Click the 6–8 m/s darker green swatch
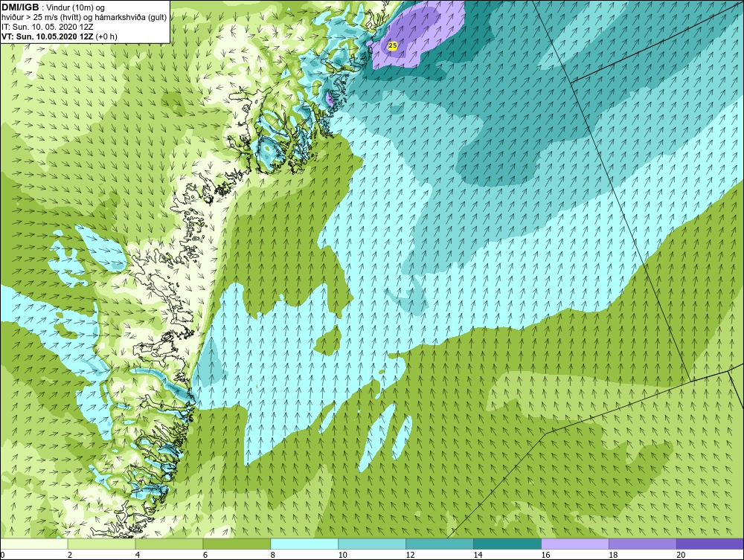The height and width of the screenshot is (560, 744). 237,544
